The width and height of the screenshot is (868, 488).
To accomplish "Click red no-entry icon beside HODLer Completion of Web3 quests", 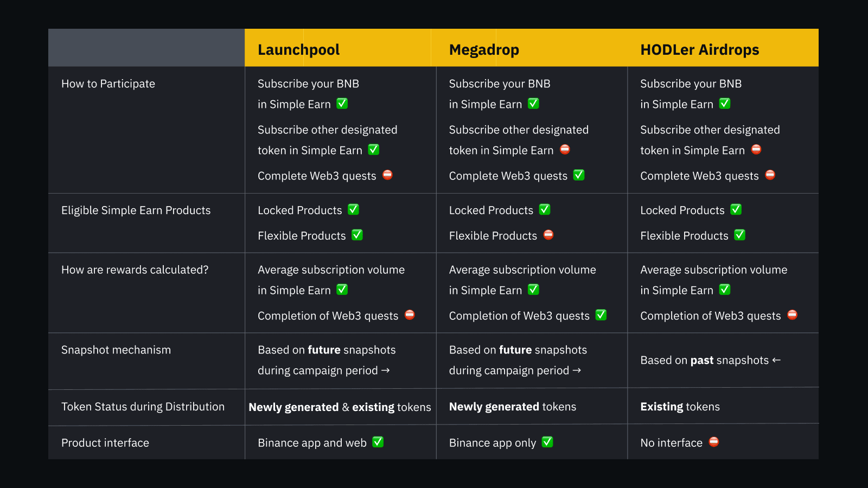I will coord(792,314).
